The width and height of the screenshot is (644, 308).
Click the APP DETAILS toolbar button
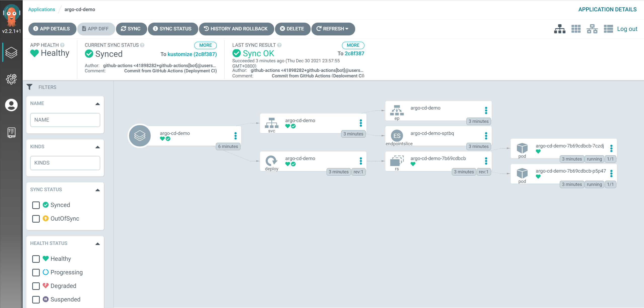(52, 29)
